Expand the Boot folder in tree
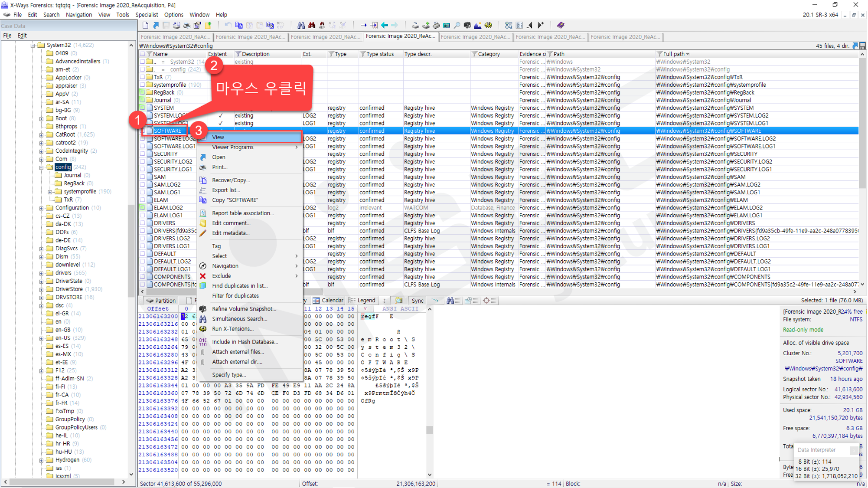 click(x=42, y=118)
